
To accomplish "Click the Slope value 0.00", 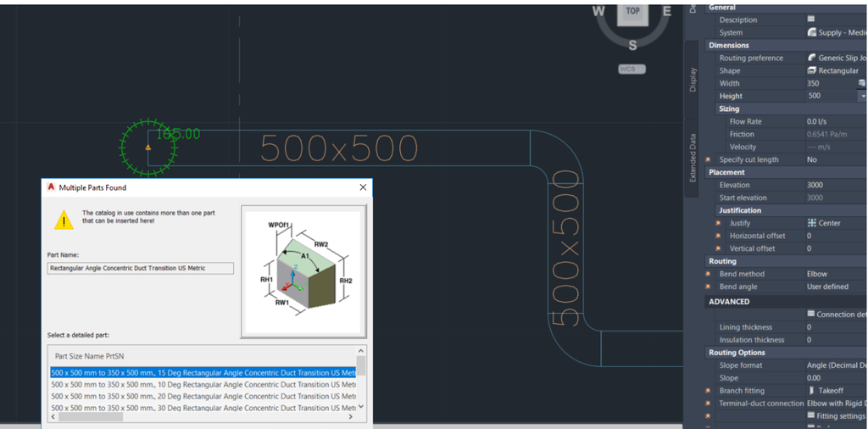I will point(836,378).
